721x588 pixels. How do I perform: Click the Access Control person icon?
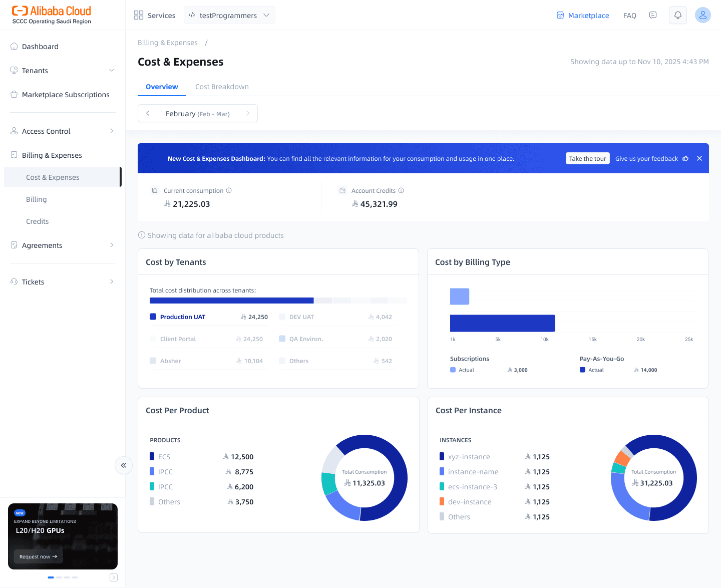14,131
